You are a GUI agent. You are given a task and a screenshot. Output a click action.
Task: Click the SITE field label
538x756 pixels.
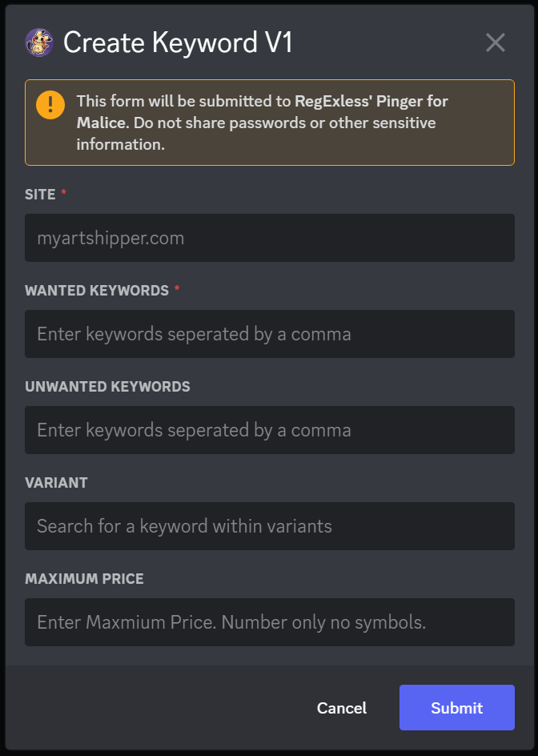[40, 195]
